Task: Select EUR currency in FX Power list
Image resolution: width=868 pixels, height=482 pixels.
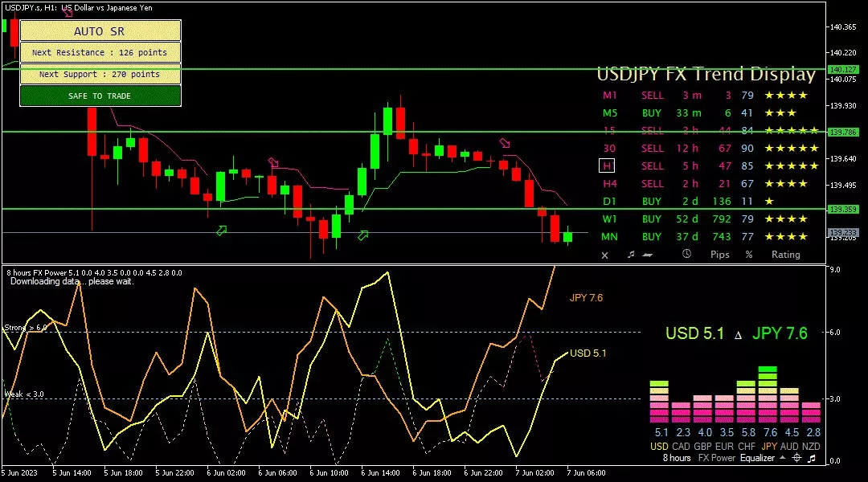Action: point(724,446)
